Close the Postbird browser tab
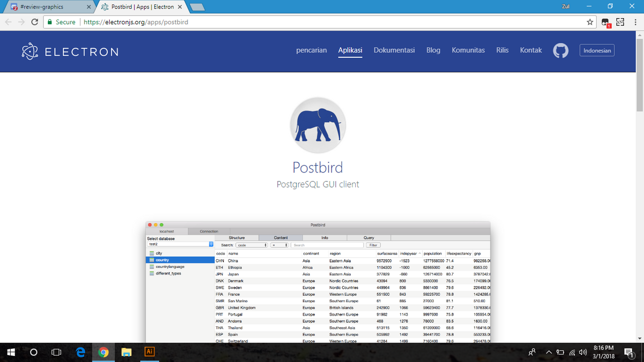This screenshot has width=644, height=362. [180, 7]
